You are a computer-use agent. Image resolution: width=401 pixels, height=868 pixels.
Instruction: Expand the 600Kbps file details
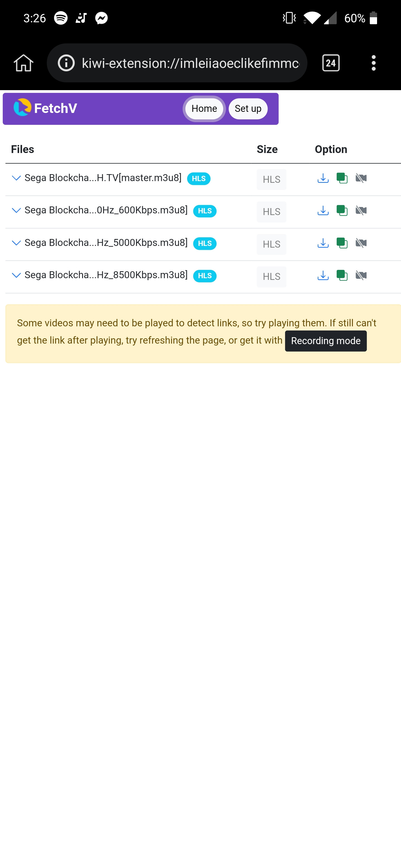pyautogui.click(x=16, y=211)
